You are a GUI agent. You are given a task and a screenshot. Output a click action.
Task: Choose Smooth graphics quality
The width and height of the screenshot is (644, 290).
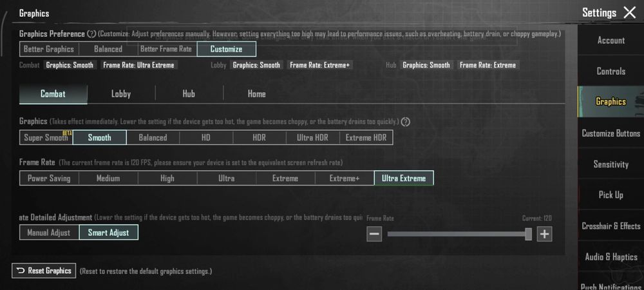coord(99,138)
